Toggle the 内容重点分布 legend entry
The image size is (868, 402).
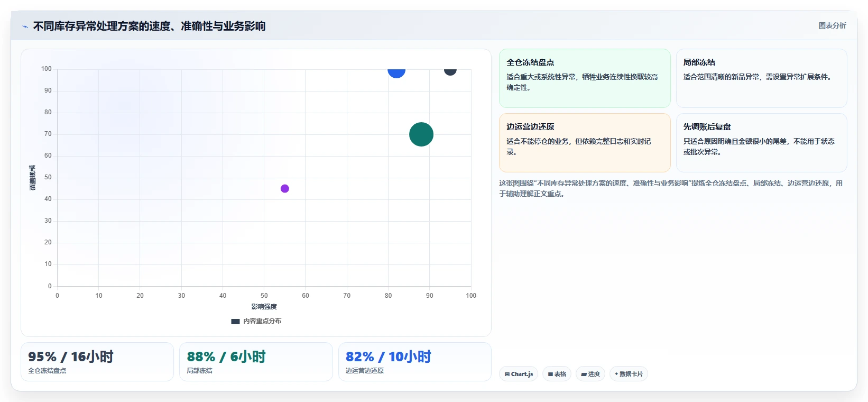click(256, 321)
